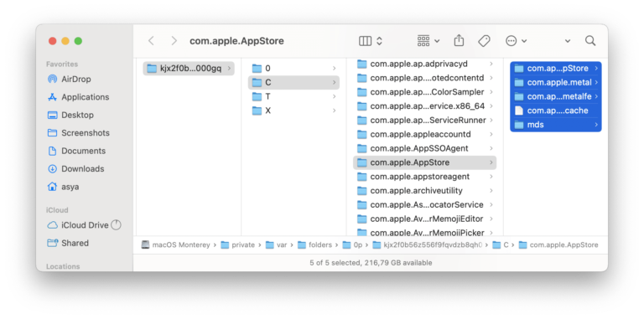
Task: Select the mds folder
Action: (556, 125)
